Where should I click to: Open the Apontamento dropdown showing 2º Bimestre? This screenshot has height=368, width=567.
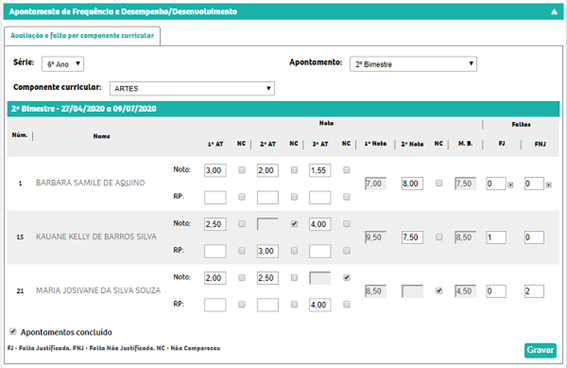[413, 64]
